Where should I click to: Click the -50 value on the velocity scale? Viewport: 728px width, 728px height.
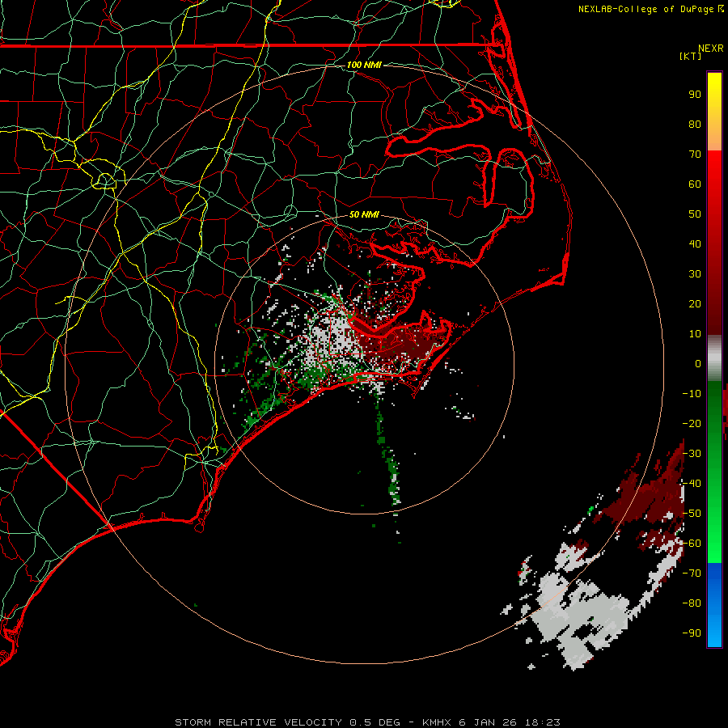692,514
